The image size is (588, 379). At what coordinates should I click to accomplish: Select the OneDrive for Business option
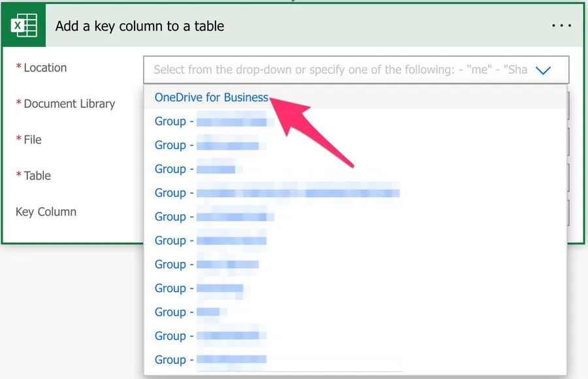click(x=211, y=97)
